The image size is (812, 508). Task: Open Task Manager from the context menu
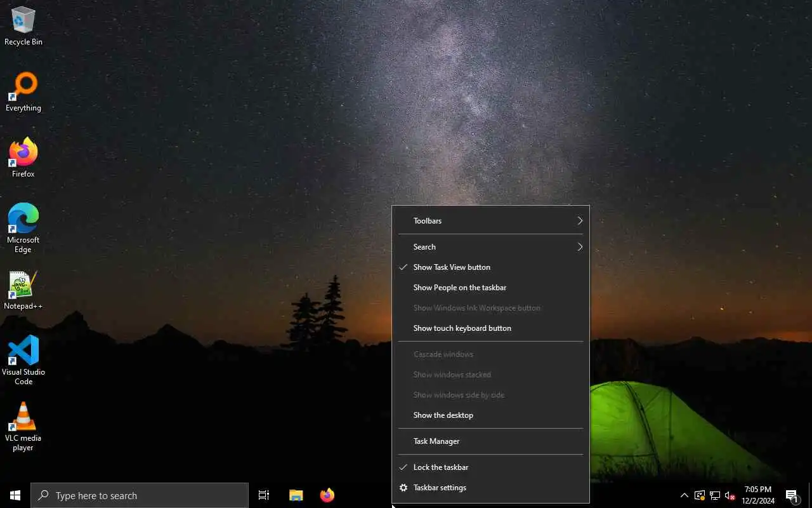(491, 441)
